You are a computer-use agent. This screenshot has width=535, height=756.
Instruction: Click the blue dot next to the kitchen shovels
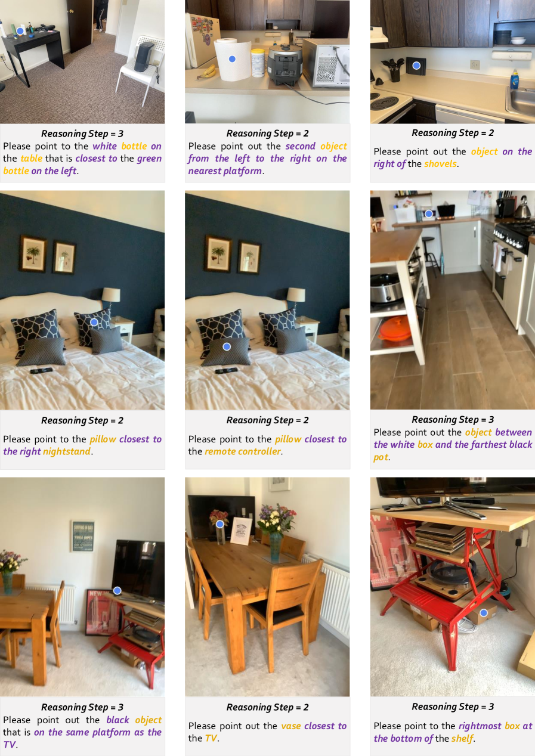416,66
